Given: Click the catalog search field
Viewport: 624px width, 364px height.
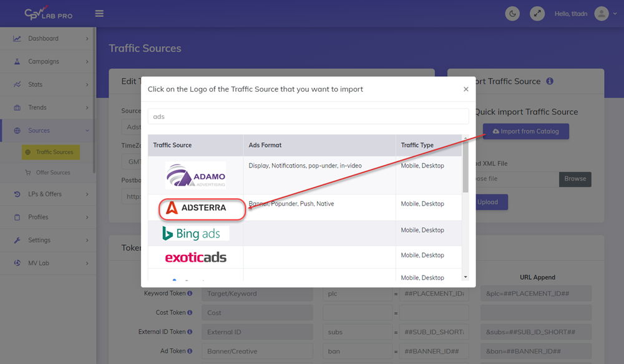Looking at the screenshot, I should [x=308, y=117].
